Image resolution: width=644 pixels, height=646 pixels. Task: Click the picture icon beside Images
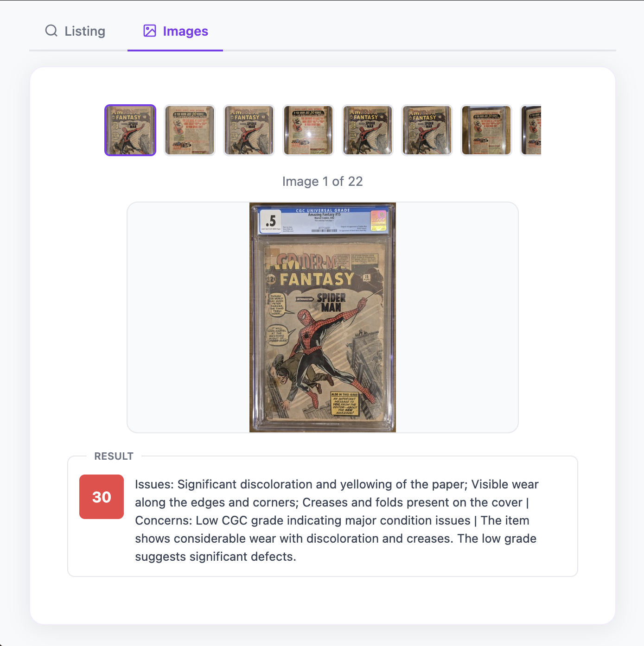[150, 31]
